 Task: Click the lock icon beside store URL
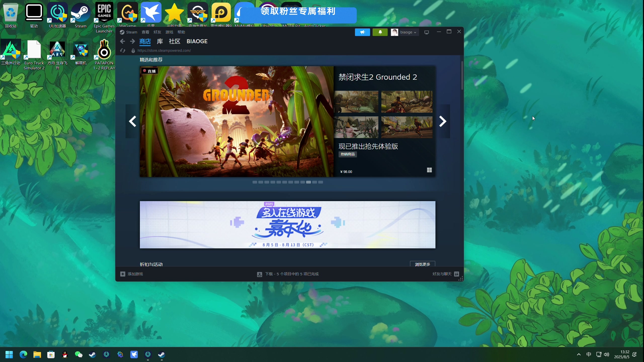(133, 51)
